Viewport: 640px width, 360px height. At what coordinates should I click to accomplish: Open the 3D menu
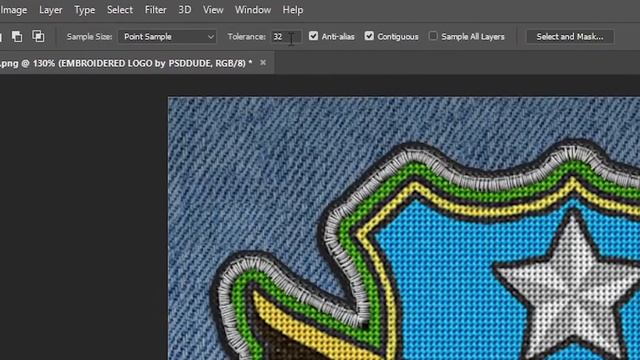pos(184,10)
